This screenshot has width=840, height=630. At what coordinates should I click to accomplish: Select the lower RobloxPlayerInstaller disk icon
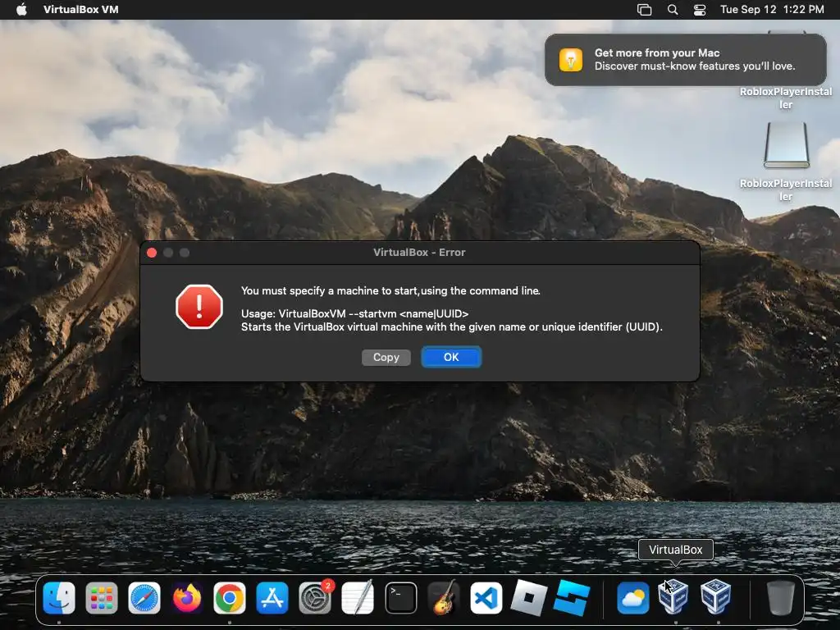point(786,145)
